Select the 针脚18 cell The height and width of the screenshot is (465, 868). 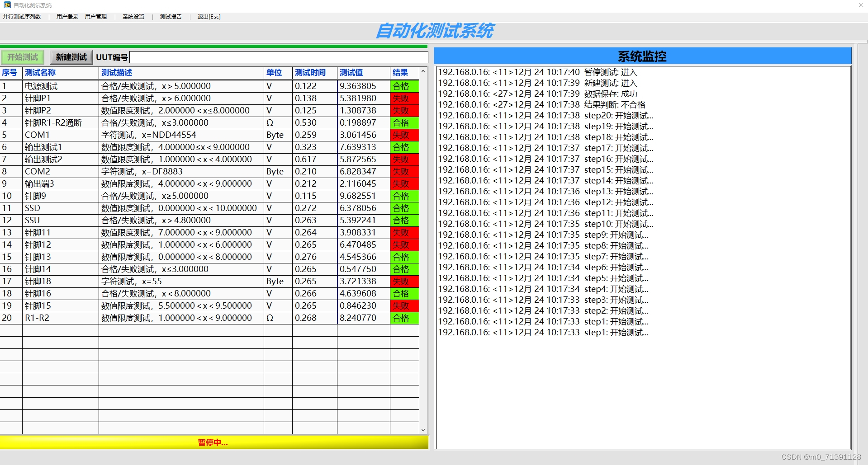(61, 282)
